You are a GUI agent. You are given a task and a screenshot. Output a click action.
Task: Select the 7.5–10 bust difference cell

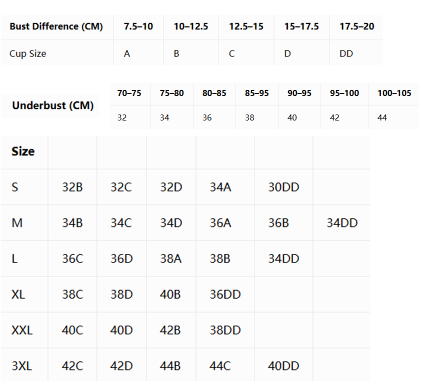click(x=138, y=26)
